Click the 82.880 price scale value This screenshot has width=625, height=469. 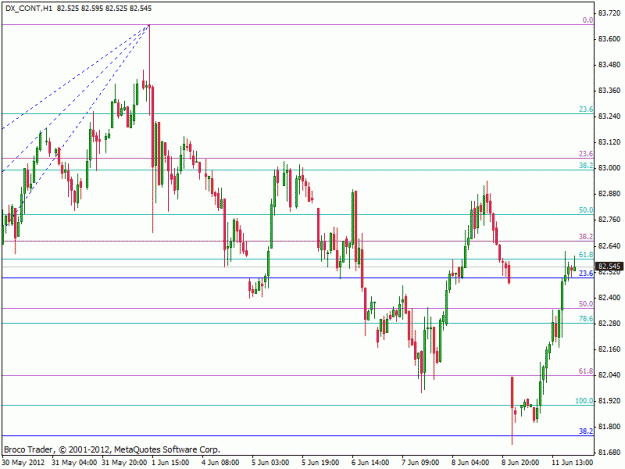[609, 194]
